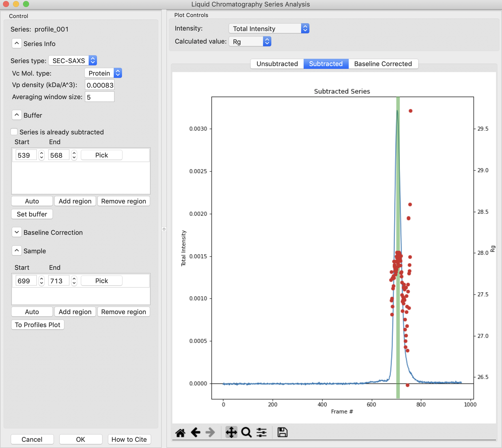This screenshot has width=502, height=448.
Task: Expand the Baseline Correction section
Action: (x=17, y=232)
